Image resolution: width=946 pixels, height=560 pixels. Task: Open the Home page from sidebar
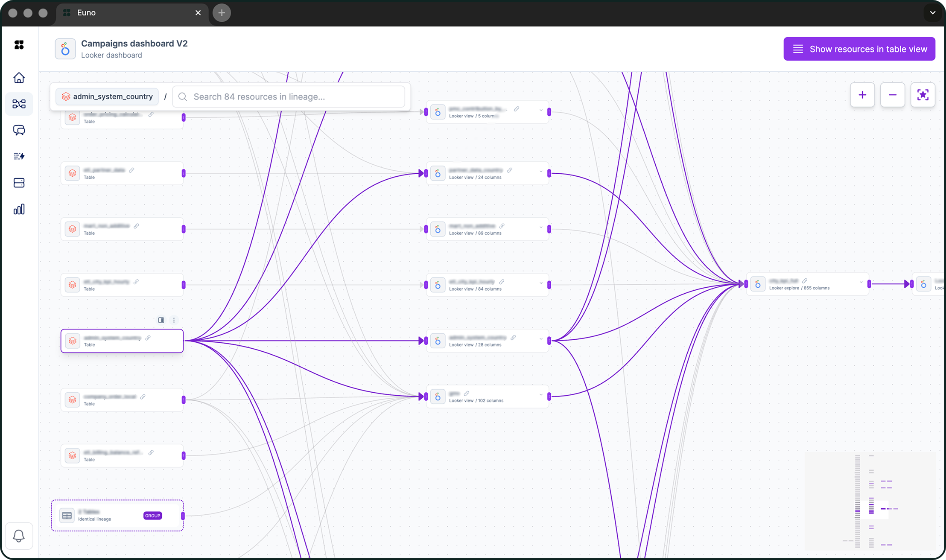pyautogui.click(x=19, y=78)
